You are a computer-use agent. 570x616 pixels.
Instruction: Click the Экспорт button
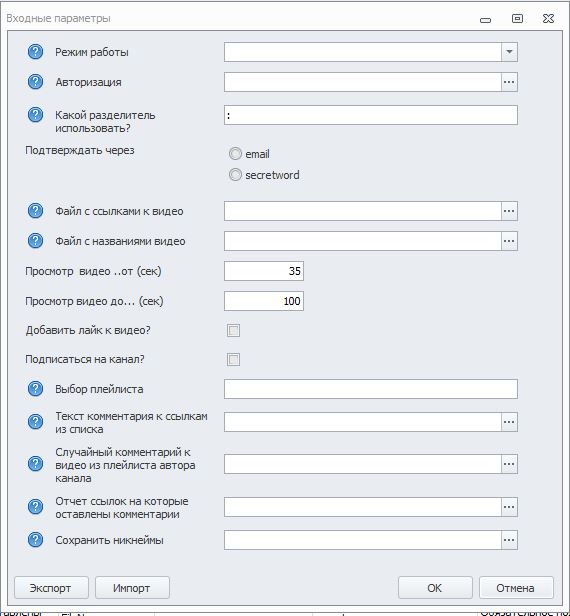click(x=51, y=588)
